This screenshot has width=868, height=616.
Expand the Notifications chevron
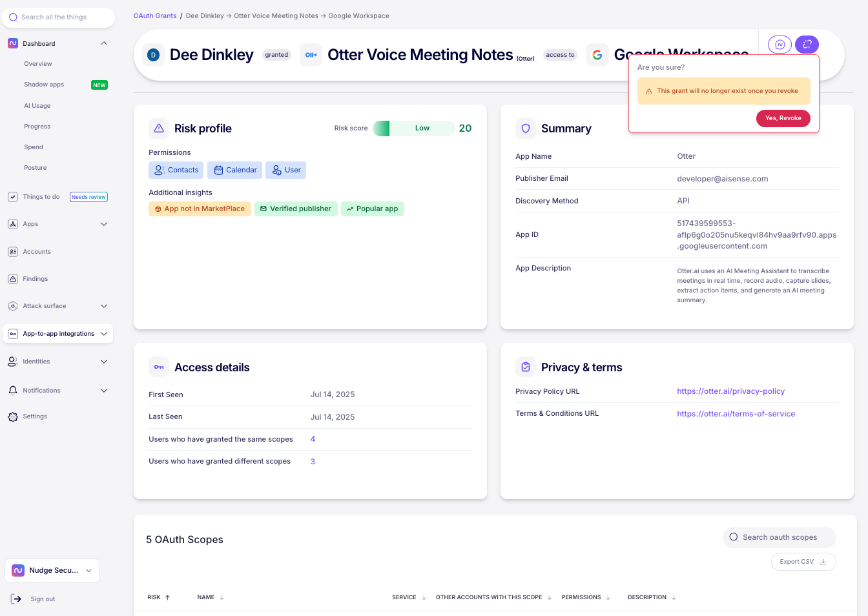pyautogui.click(x=104, y=391)
